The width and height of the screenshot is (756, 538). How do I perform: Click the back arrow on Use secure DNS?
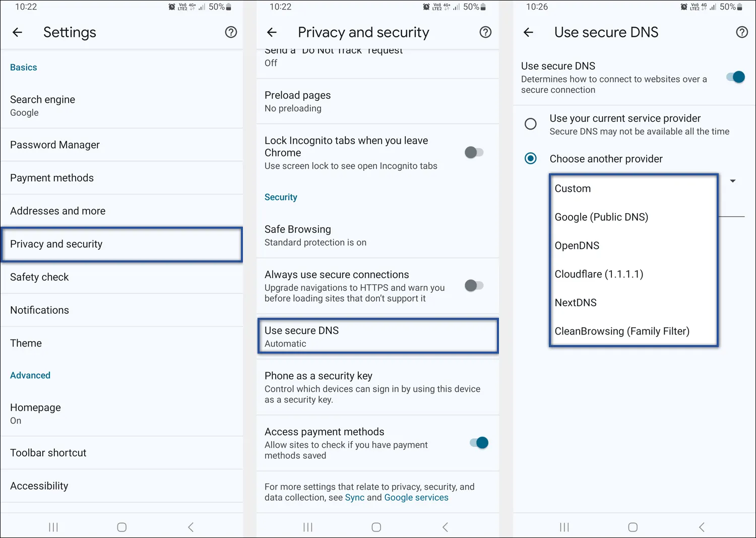[x=528, y=32]
